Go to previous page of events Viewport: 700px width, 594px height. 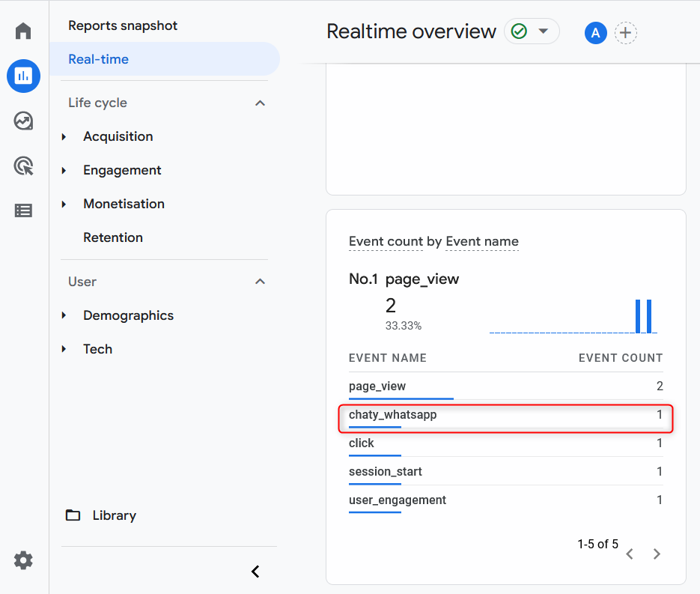630,554
